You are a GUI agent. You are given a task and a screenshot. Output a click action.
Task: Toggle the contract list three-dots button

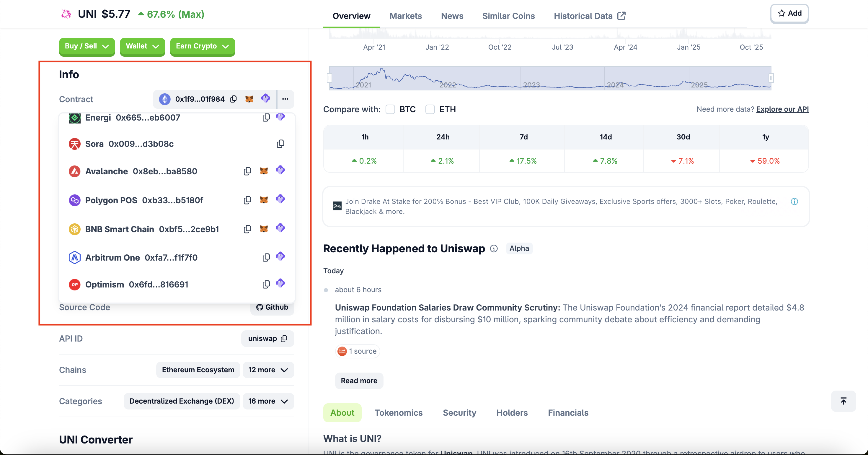point(285,99)
